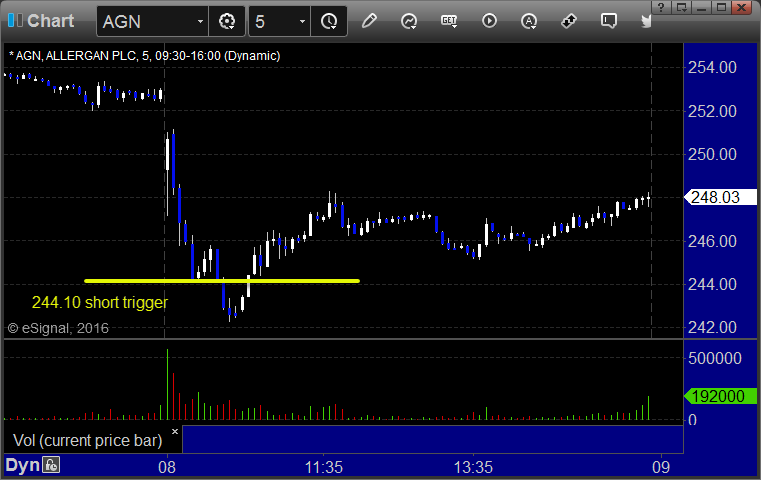Expand the symbol dropdown arrow
The image size is (761, 480).
click(x=200, y=21)
